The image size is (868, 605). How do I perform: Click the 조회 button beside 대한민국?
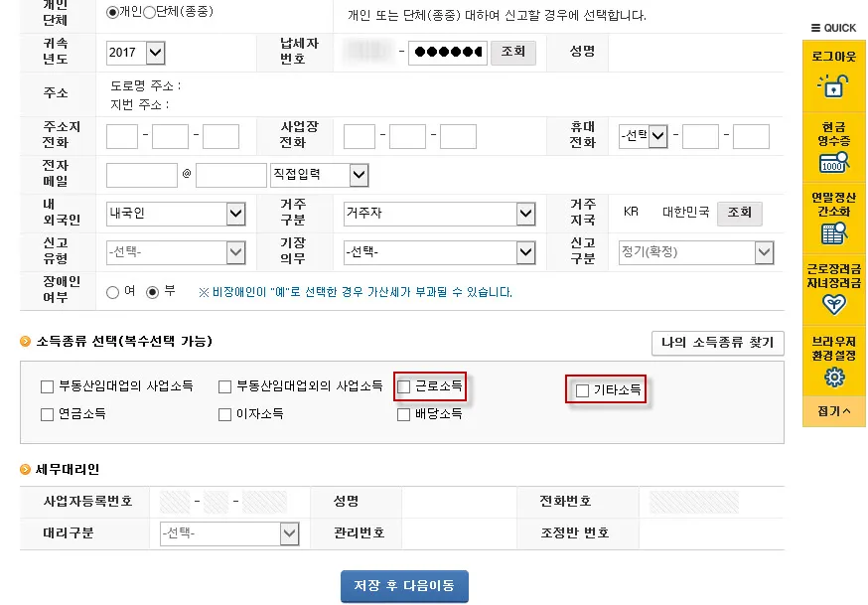coord(739,213)
